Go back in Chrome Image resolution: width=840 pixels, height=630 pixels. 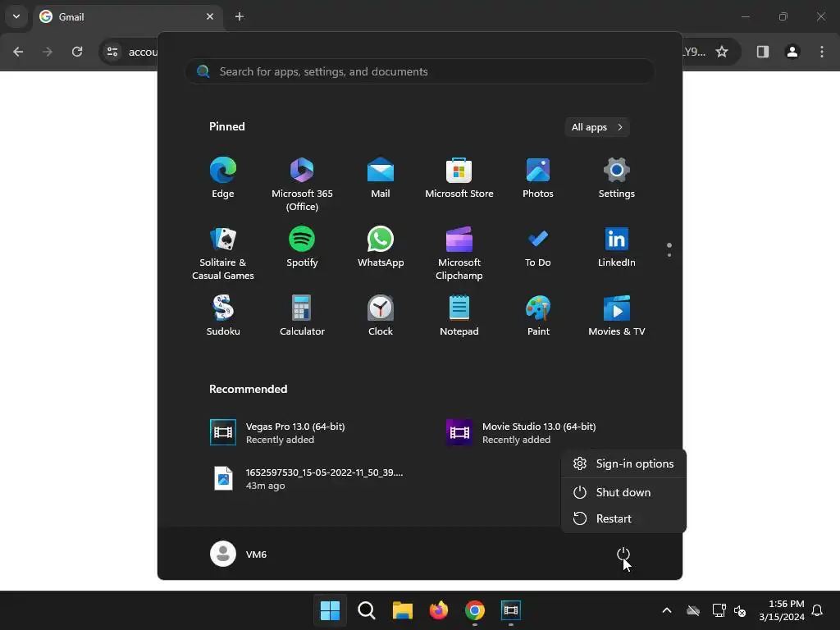tap(18, 52)
